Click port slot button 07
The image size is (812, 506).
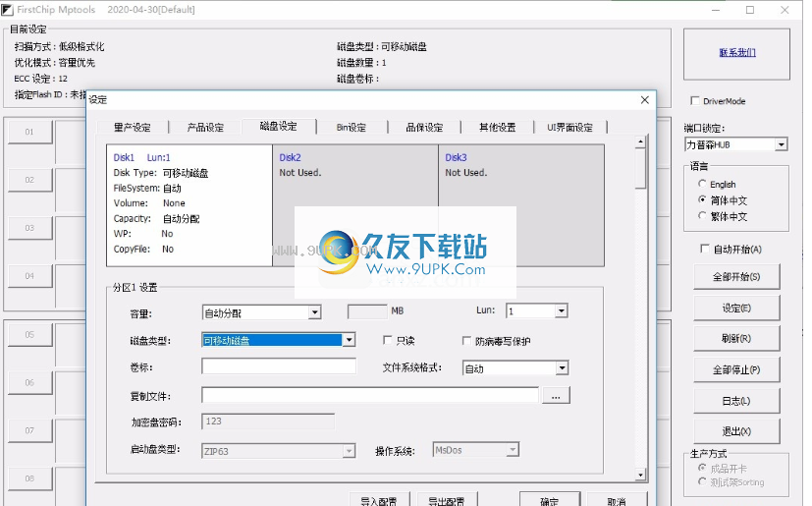(x=30, y=430)
